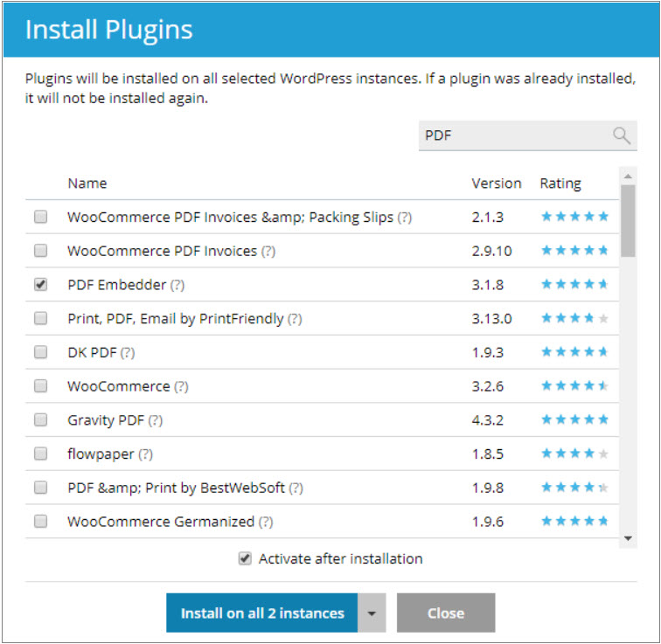Tick the DK PDF checkbox

click(41, 352)
